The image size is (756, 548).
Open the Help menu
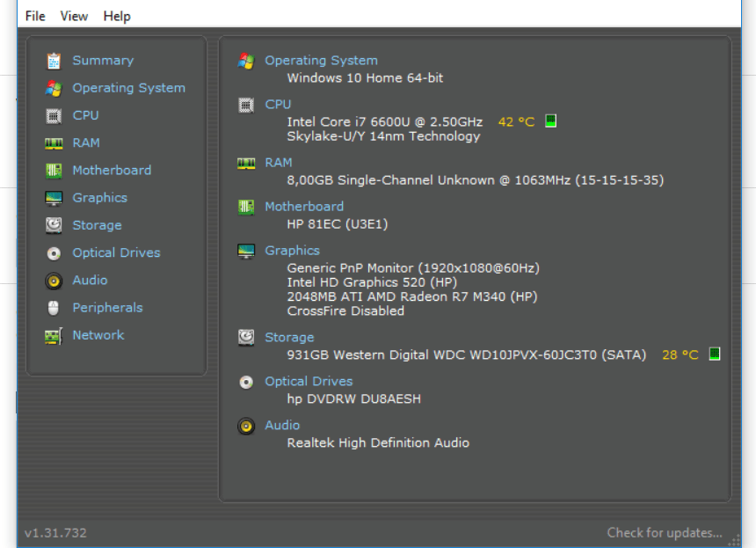[x=117, y=16]
